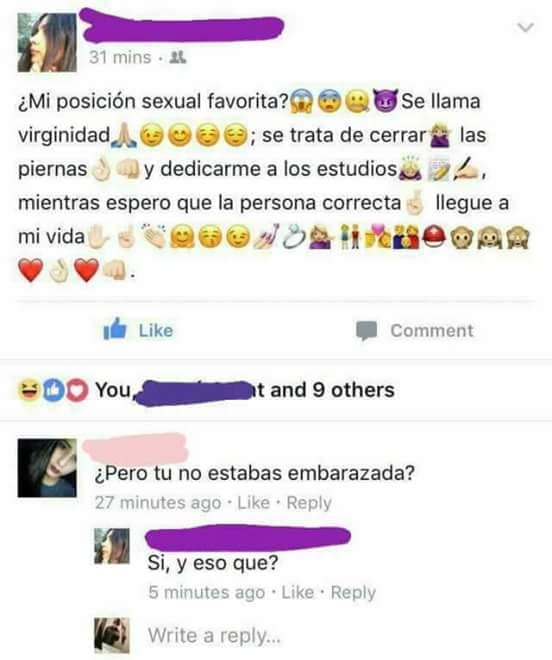Viewport: 552px width, 660px height.
Task: Like the 'embarazada' comment from 27 minutes ago
Action: (253, 503)
